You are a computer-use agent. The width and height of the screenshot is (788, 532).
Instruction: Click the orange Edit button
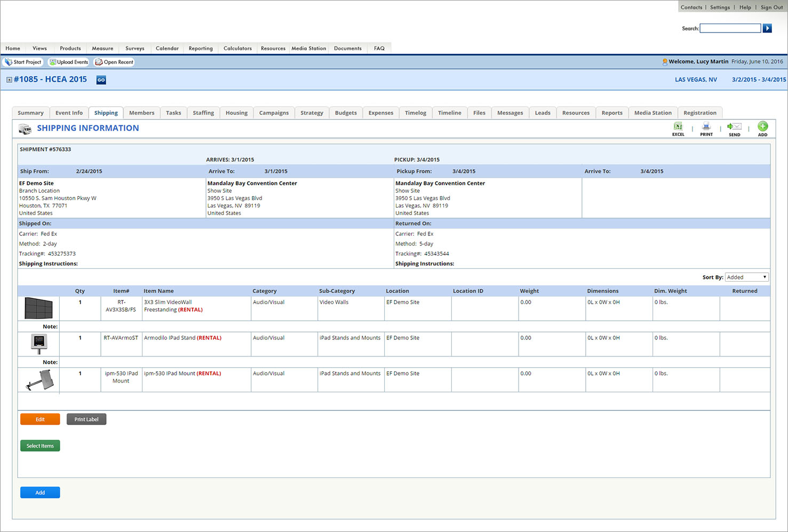[x=40, y=419]
